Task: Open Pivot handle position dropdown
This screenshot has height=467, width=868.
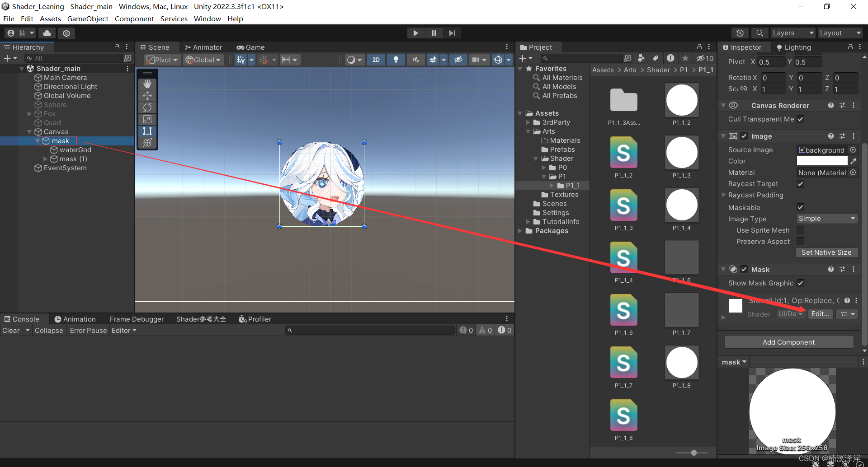Action: click(163, 60)
